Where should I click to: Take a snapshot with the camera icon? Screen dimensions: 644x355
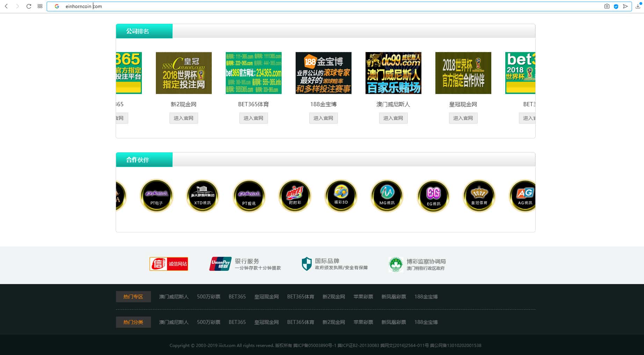pyautogui.click(x=607, y=6)
